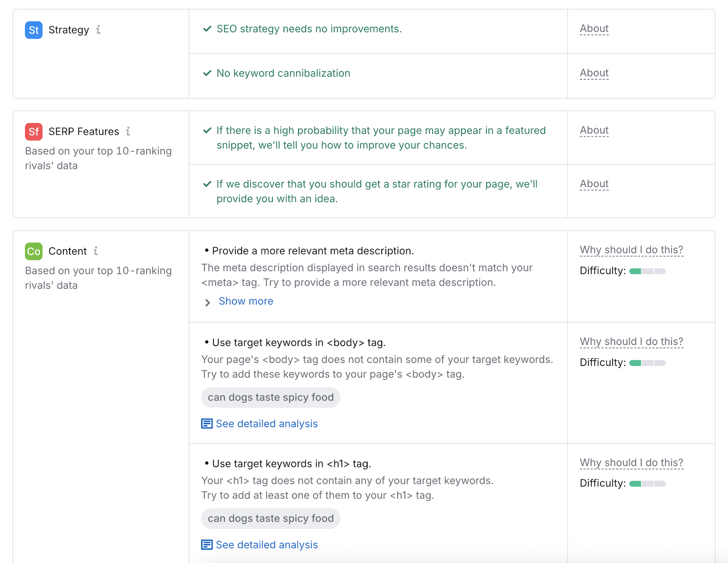Click See detailed analysis under body tag idea
This screenshot has height=563, width=728.
tap(267, 423)
